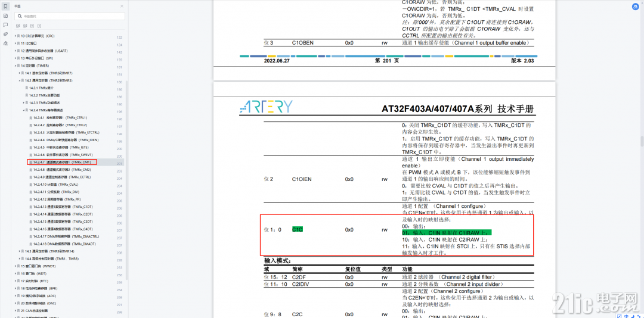Click the ARTERY logo in page header
Image resolution: width=644 pixels, height=318 pixels.
click(x=266, y=106)
